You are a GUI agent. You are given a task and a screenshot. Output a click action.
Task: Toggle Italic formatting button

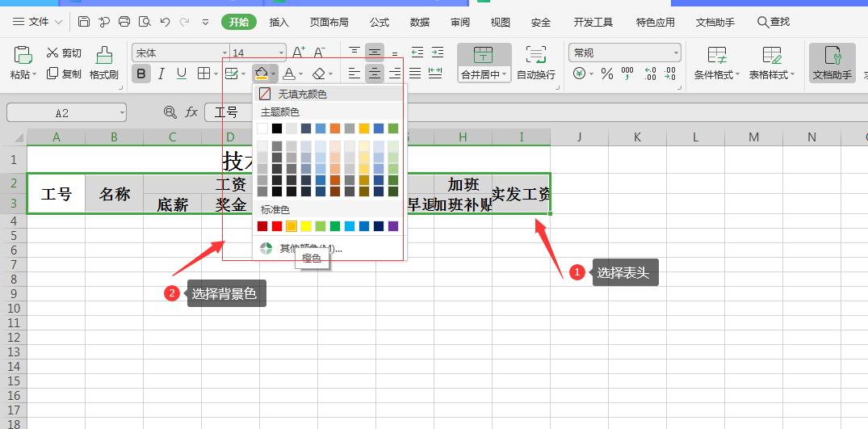tap(161, 74)
